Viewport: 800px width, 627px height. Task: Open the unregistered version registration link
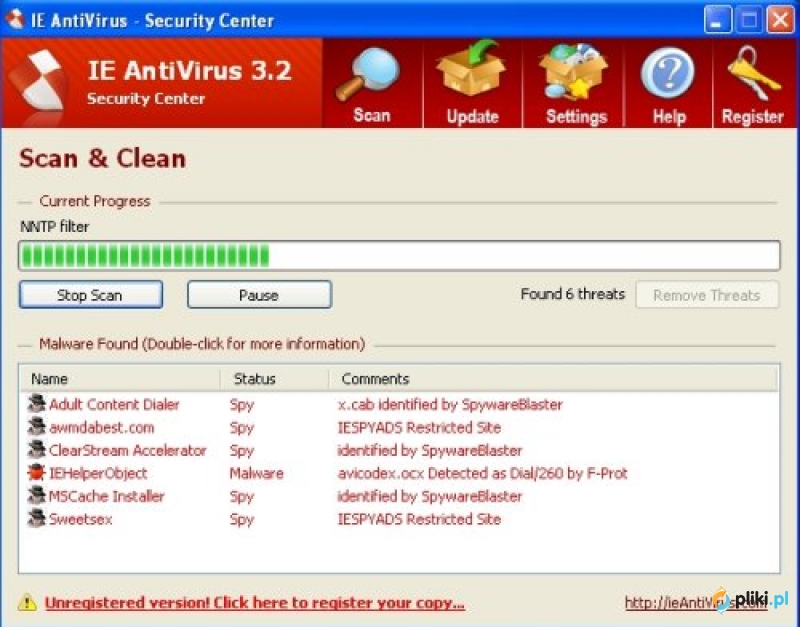pos(255,603)
